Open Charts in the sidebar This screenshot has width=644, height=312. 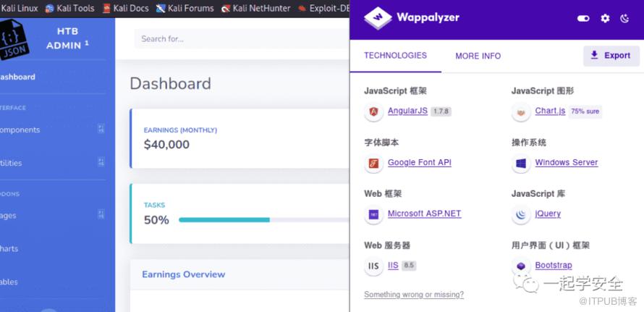point(9,249)
